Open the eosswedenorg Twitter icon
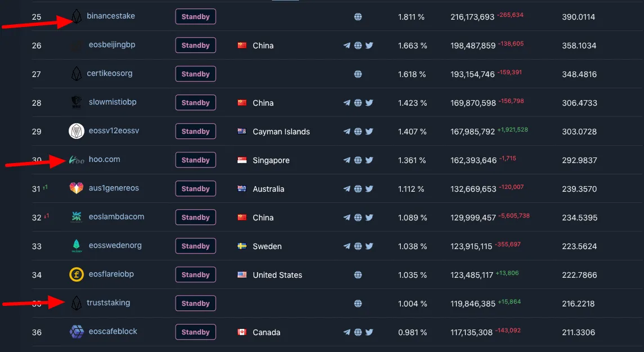This screenshot has height=352, width=644. [x=369, y=246]
